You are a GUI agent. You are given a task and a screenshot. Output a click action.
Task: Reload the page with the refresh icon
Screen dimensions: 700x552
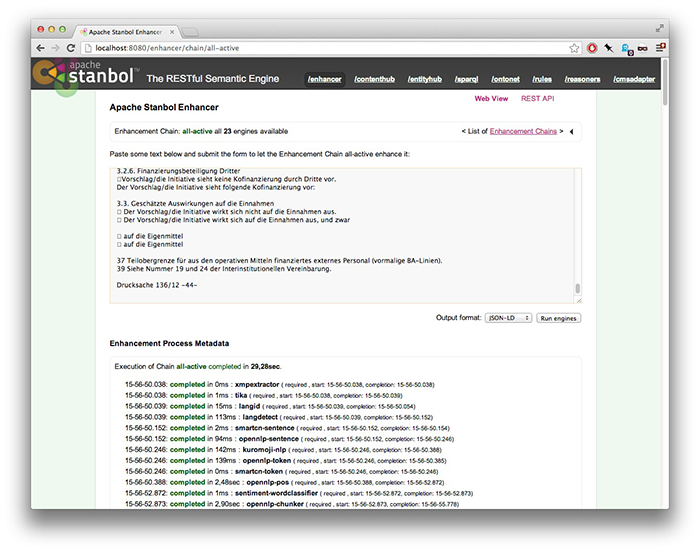[x=71, y=48]
